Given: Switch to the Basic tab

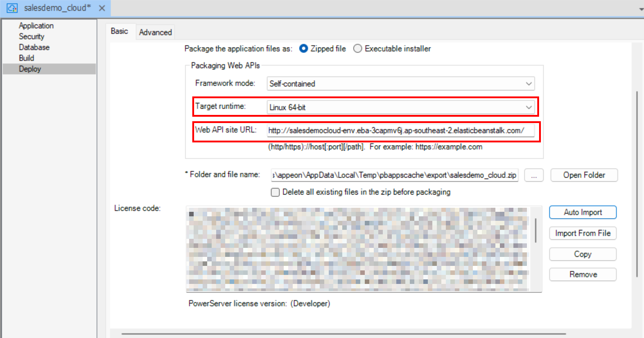Looking at the screenshot, I should [120, 32].
